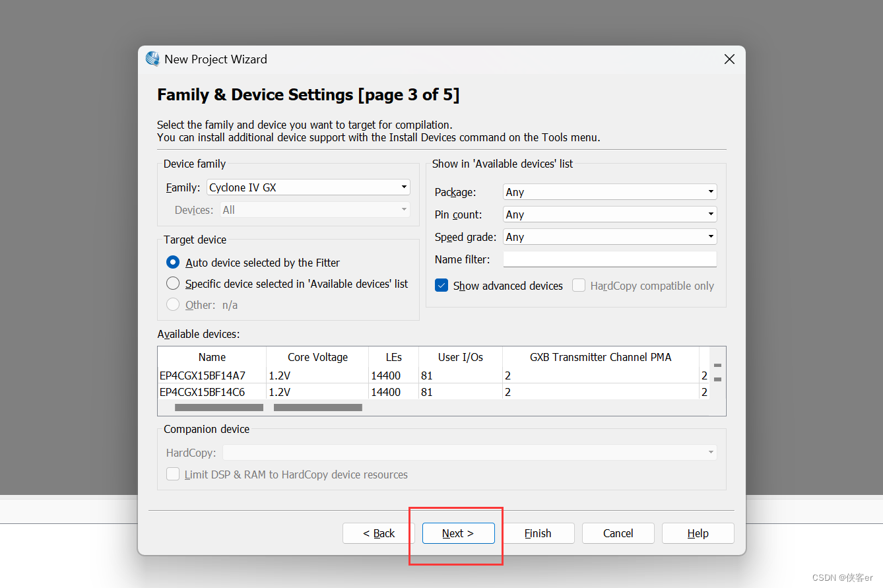Open the Speed grade dropdown
This screenshot has width=883, height=588.
coord(610,237)
